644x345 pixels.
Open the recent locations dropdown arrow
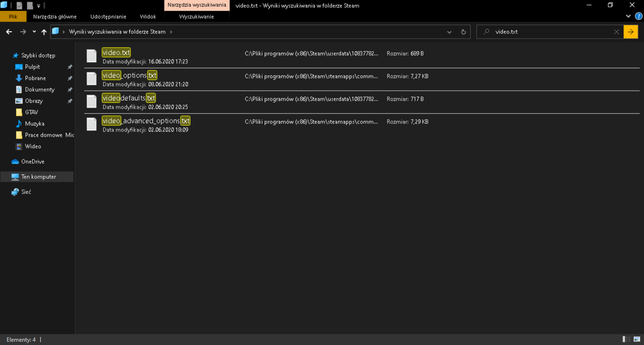click(x=34, y=32)
